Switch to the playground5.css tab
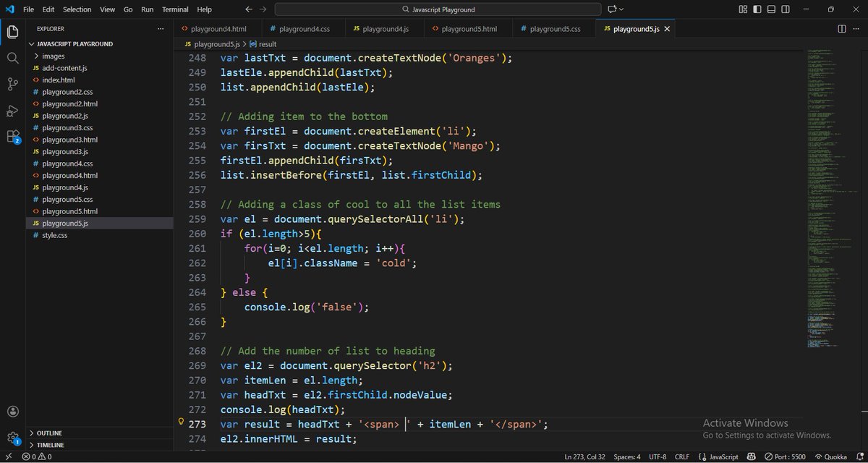This screenshot has height=463, width=868. pyautogui.click(x=555, y=29)
